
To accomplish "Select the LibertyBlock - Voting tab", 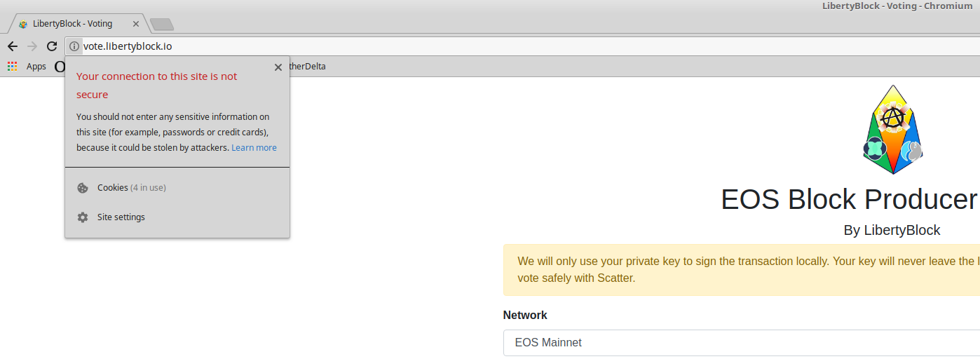I will (x=79, y=24).
